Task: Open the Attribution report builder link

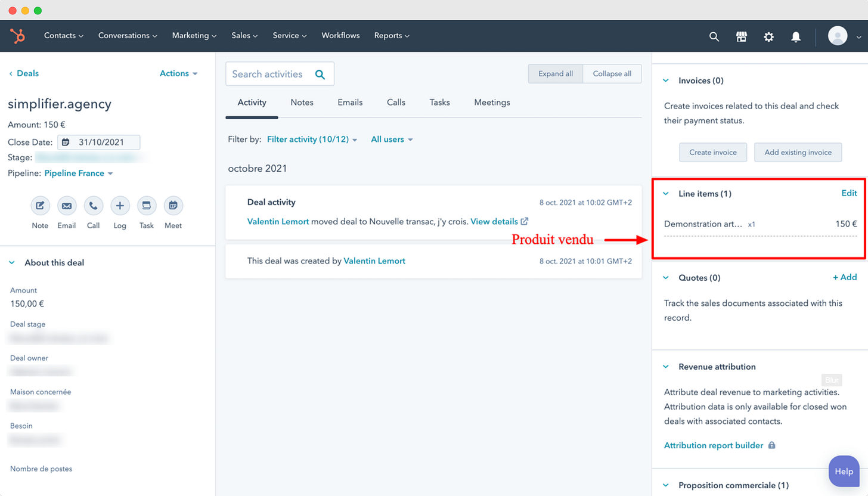Action: click(714, 445)
